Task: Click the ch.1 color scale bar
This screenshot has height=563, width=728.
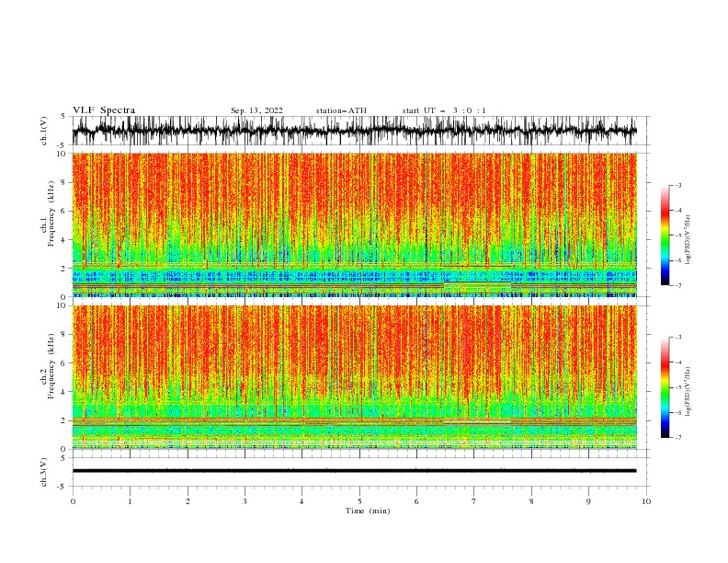Action: coord(665,236)
